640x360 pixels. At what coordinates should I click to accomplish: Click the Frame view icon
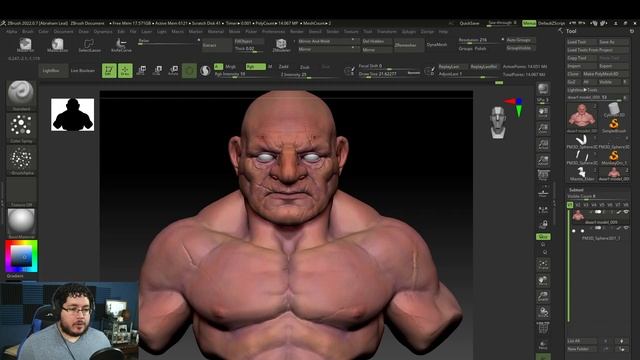click(x=543, y=265)
